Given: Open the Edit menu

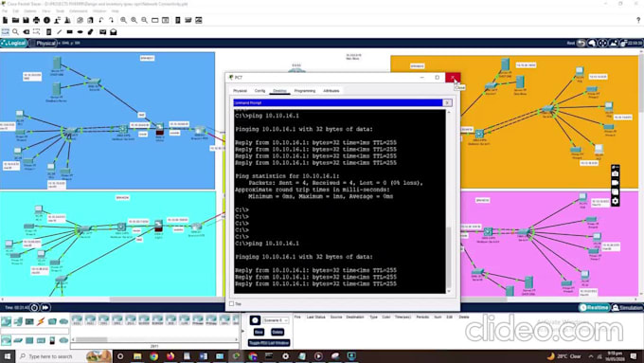Looking at the screenshot, I should click(x=15, y=10).
